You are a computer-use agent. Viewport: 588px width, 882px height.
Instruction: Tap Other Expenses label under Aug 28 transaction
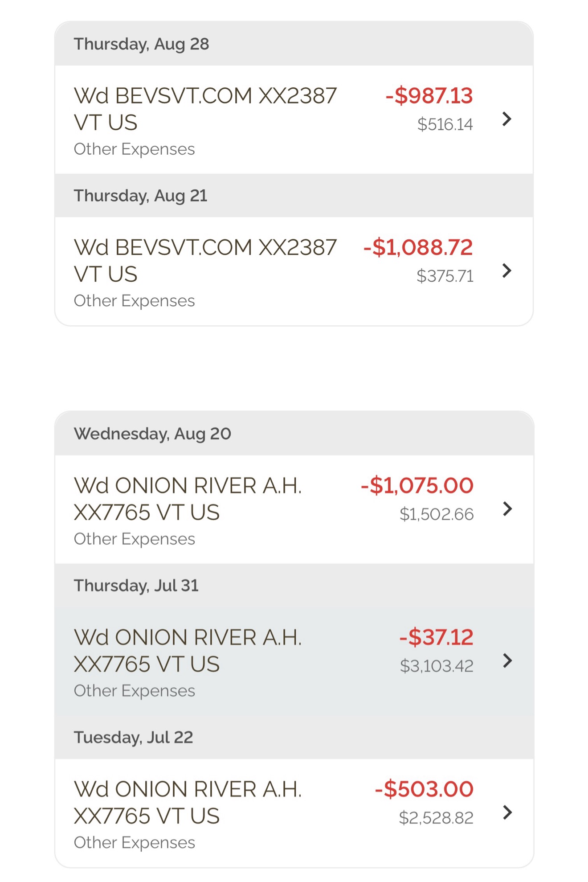(134, 149)
